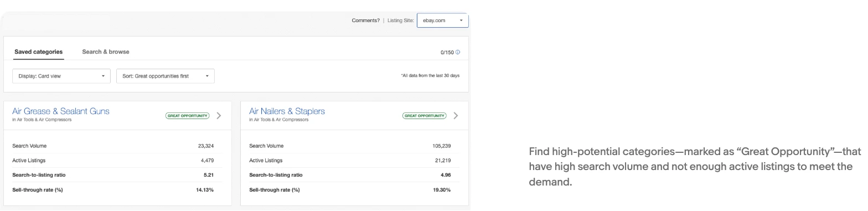Open the Sort: Great opportunities first dropdown
Screen dimensions: 868x211
pos(166,76)
